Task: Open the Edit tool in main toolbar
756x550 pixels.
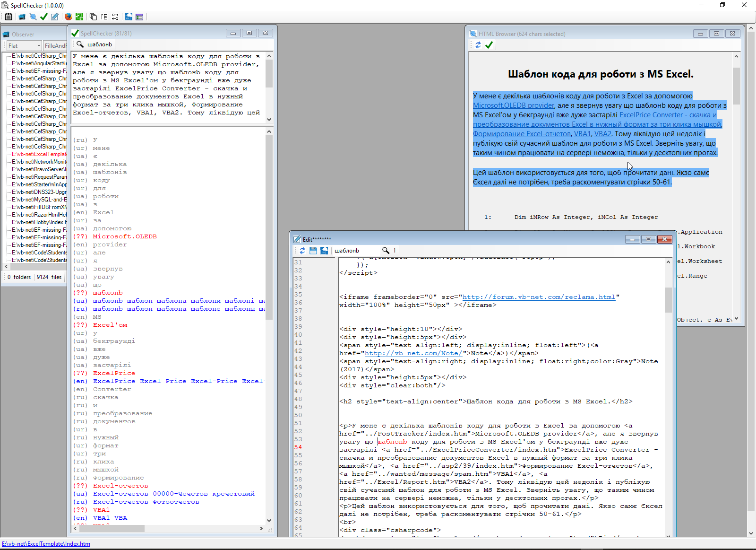Action: (55, 17)
